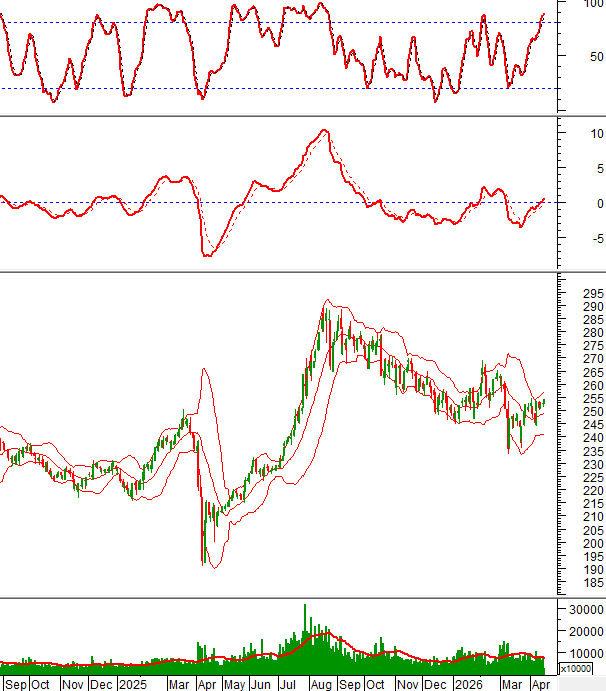Select the May month label
The image size is (606, 691).
(x=233, y=684)
